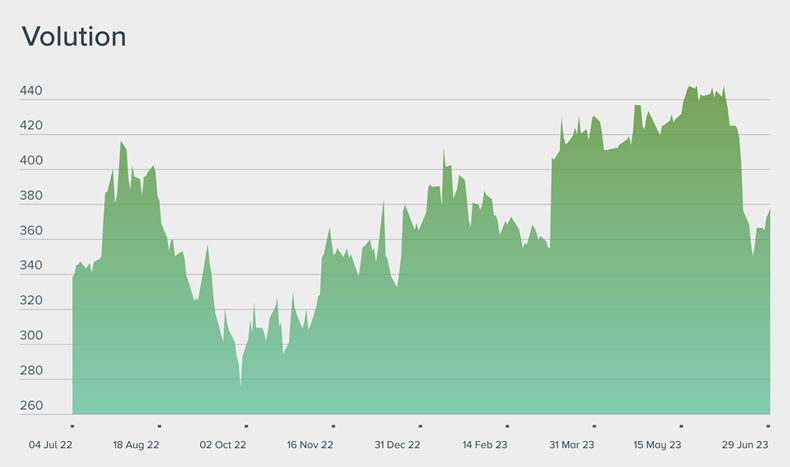790x467 pixels.
Task: Pick the 16 Nov 22 date label
Action: [310, 444]
